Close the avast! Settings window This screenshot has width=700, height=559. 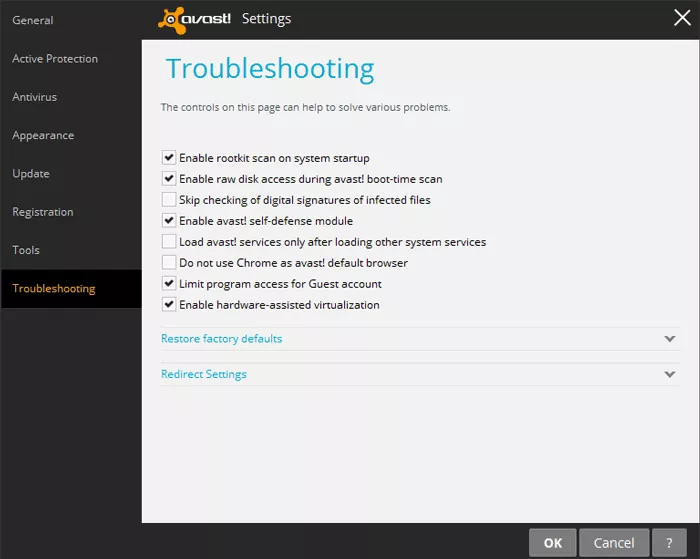682,18
